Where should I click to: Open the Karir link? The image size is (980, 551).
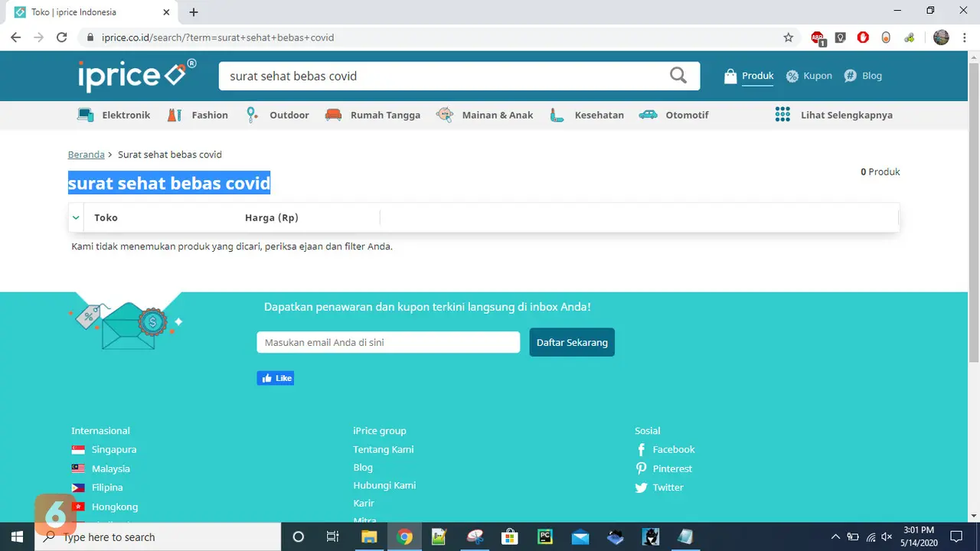click(x=364, y=503)
